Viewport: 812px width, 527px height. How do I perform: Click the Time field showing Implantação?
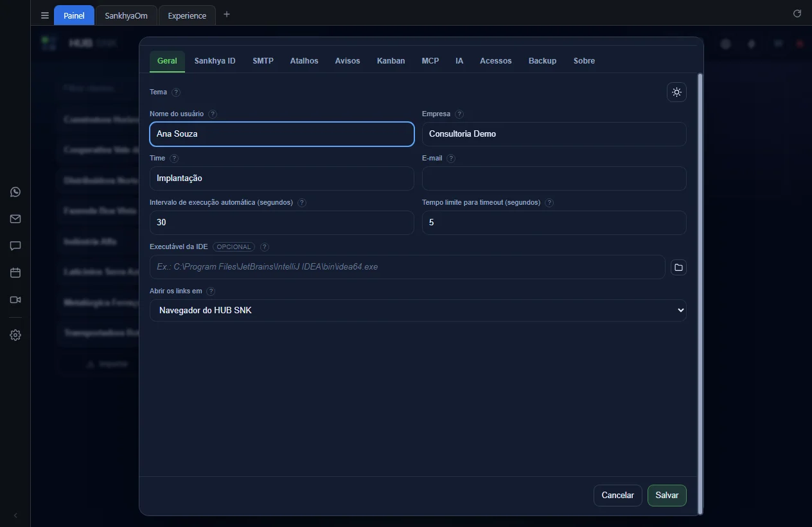282,178
